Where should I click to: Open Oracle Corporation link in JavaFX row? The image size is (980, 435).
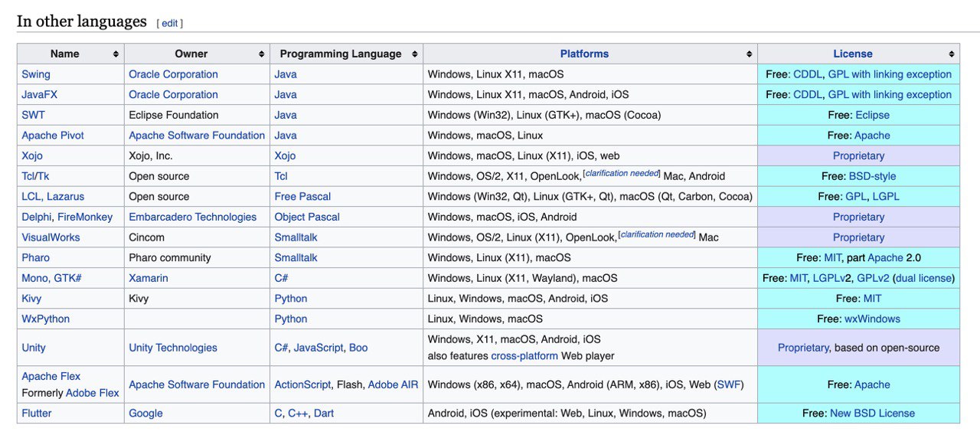173,95
